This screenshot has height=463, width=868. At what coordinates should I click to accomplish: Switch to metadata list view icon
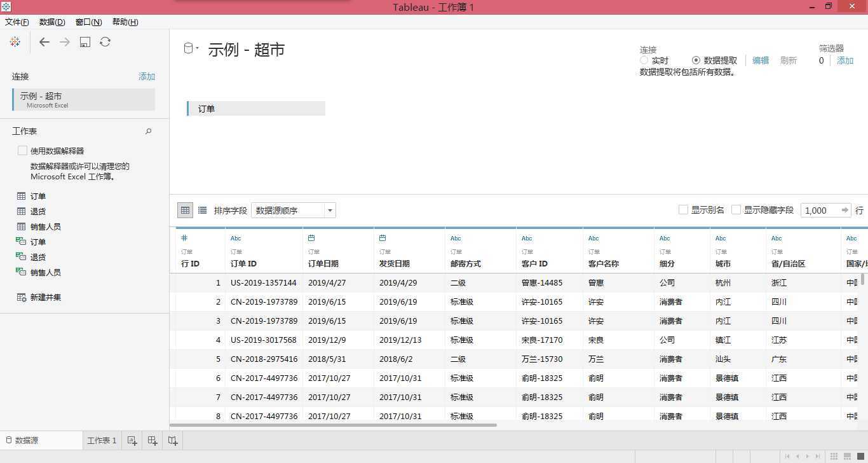point(202,210)
